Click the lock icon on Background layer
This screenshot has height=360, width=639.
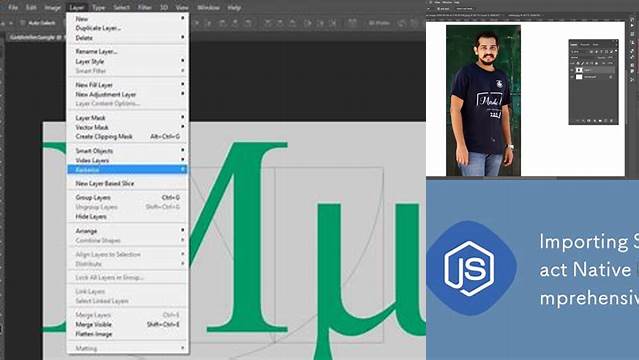(610, 77)
